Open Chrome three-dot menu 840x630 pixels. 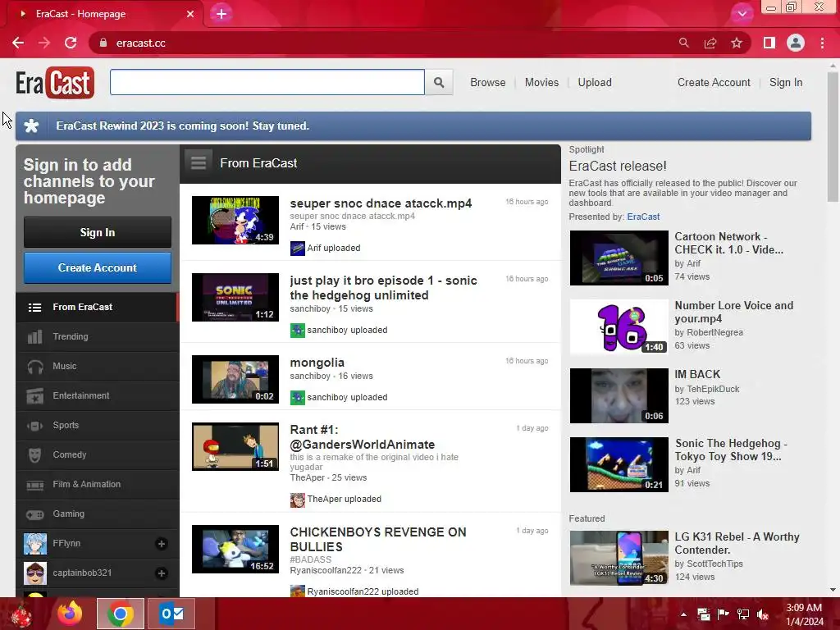point(822,43)
